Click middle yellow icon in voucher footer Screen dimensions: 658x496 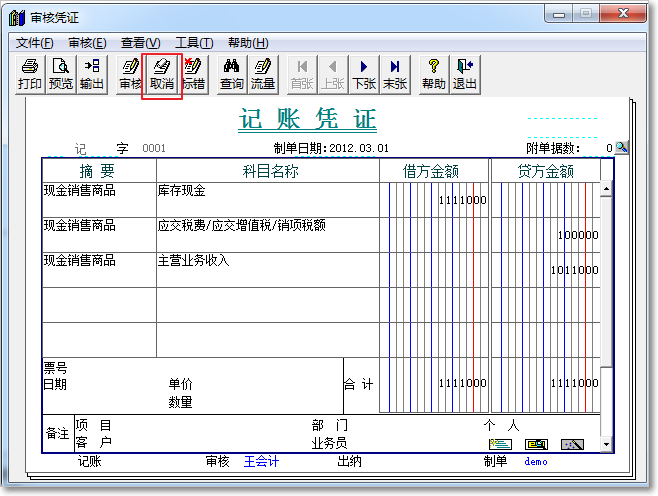click(x=536, y=444)
